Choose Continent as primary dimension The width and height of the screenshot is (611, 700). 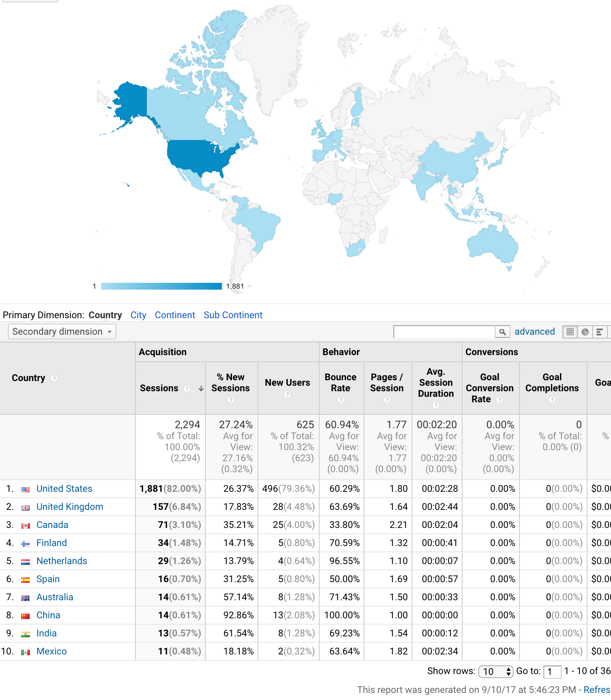tap(175, 315)
